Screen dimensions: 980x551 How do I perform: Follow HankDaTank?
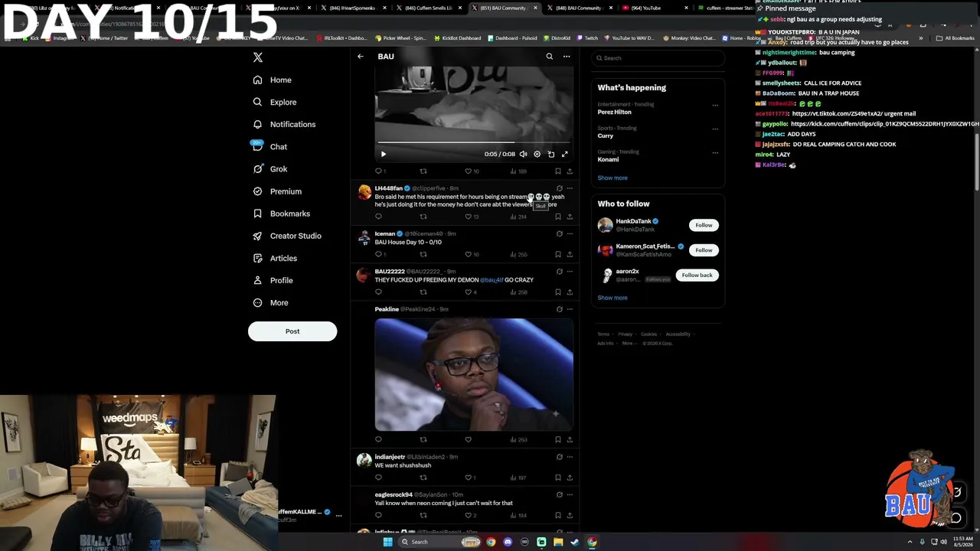click(704, 225)
